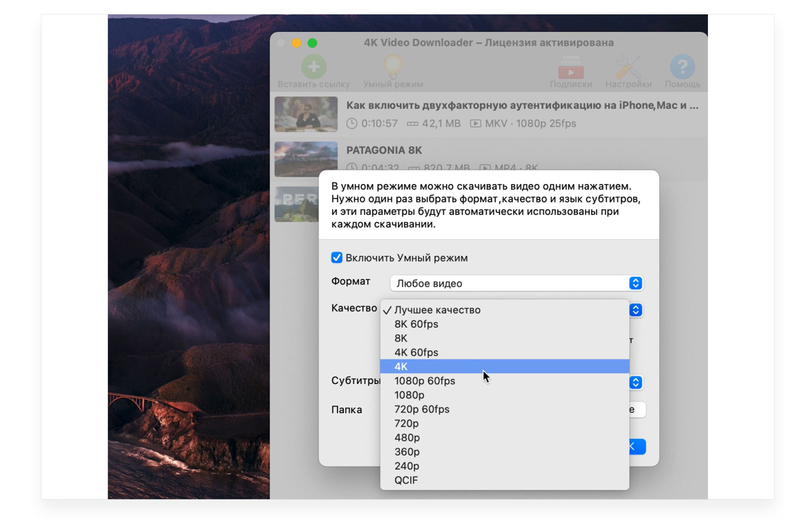The height and width of the screenshot is (523, 812).
Task: Pick 1080p 60fps from the list
Action: (x=425, y=381)
